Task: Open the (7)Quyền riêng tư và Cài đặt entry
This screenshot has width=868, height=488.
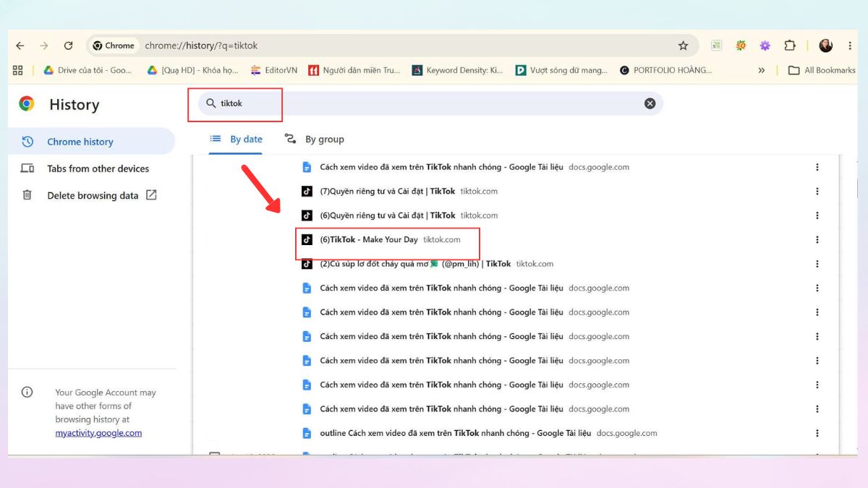Action: pos(388,192)
